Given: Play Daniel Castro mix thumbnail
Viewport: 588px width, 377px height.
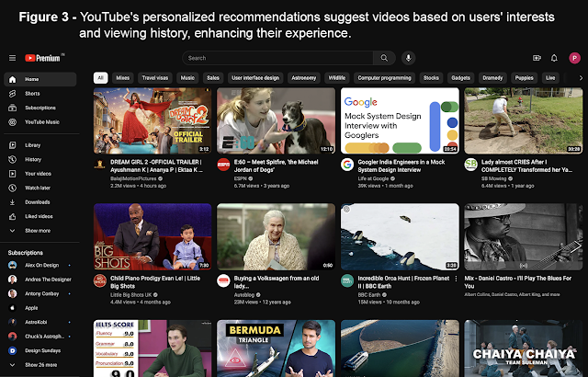Looking at the screenshot, I should (x=524, y=236).
